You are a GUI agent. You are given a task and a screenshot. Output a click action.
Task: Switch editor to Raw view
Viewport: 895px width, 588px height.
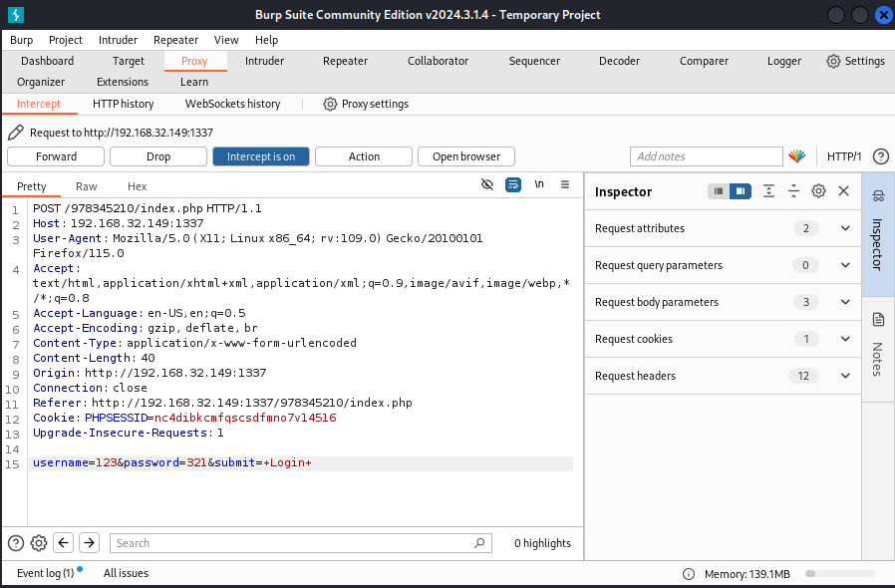87,186
